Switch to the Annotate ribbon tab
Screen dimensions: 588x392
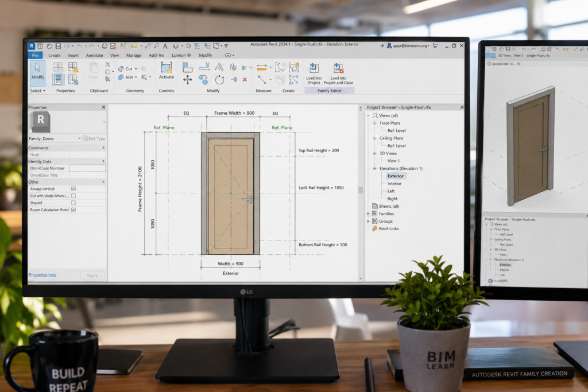pyautogui.click(x=95, y=55)
